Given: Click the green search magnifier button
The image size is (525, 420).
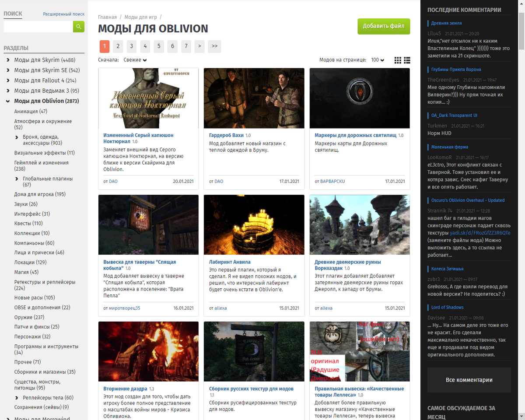Looking at the screenshot, I should click(x=79, y=27).
